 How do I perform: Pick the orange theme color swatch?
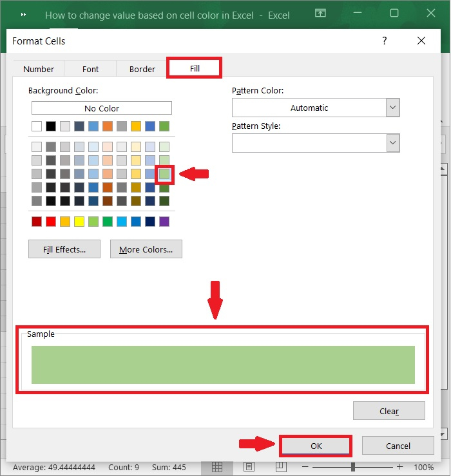click(108, 126)
